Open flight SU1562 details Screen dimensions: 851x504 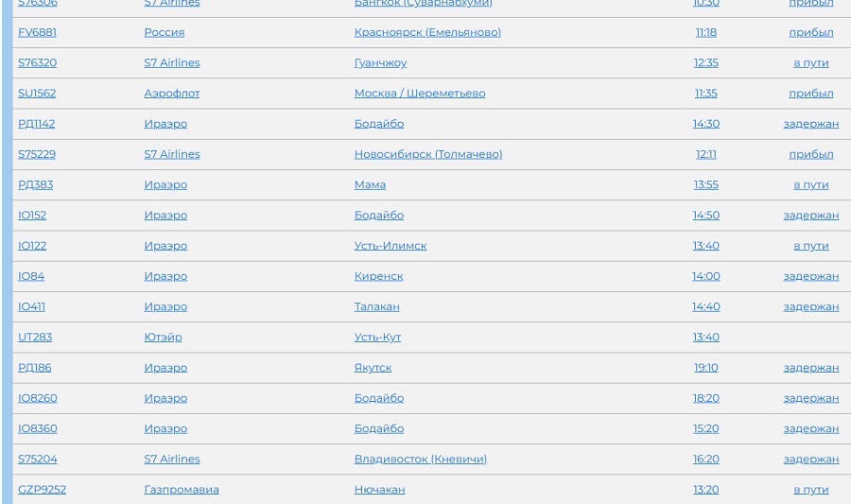(x=37, y=93)
